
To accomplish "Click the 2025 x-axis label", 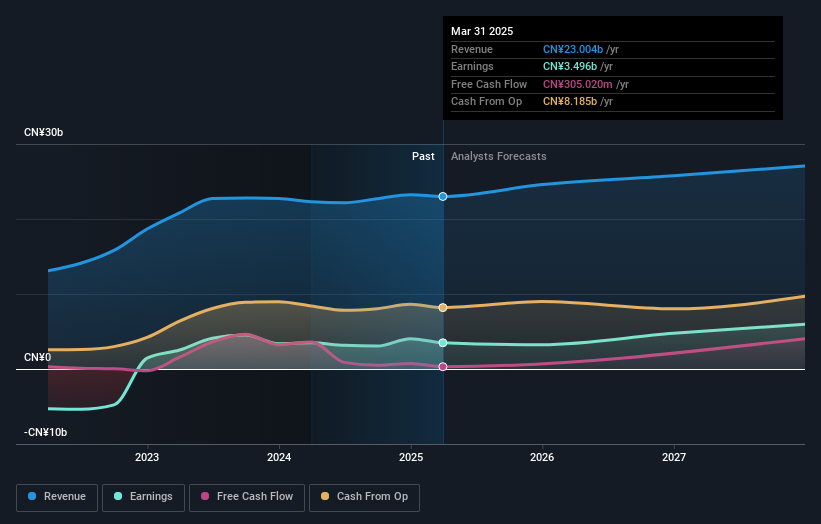I will (x=411, y=458).
